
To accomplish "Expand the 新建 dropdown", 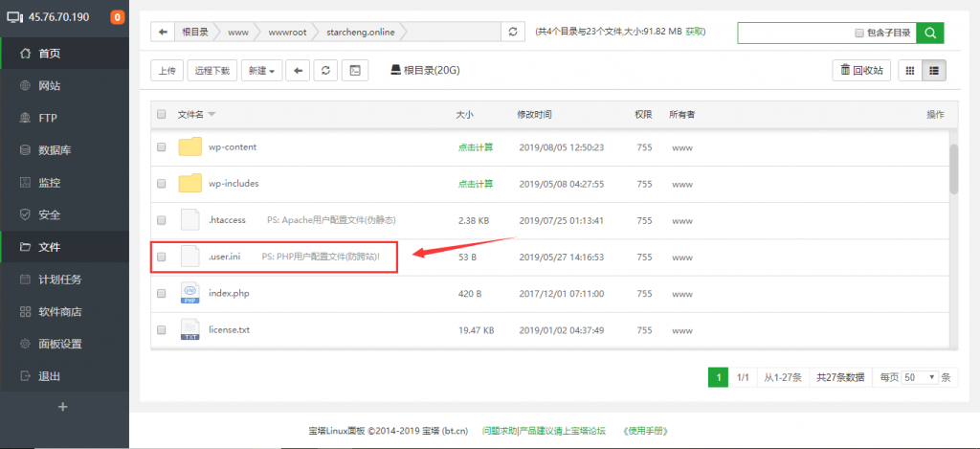I will [262, 71].
